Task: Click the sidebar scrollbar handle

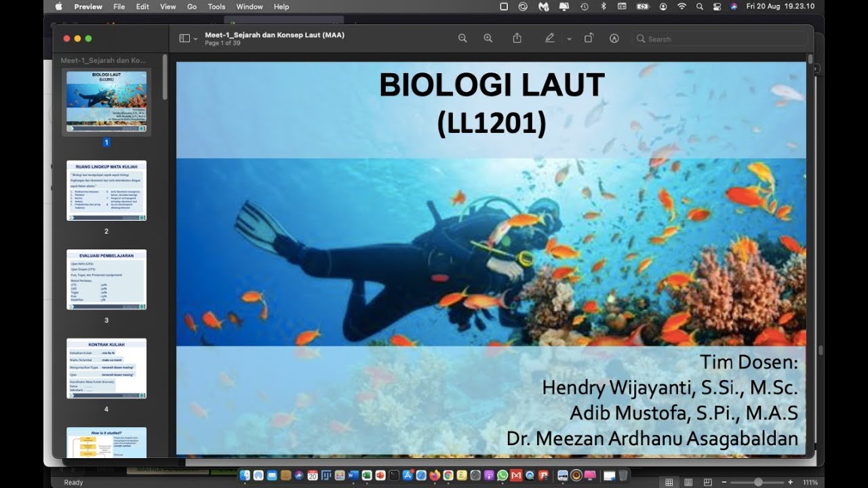Action: tap(165, 77)
